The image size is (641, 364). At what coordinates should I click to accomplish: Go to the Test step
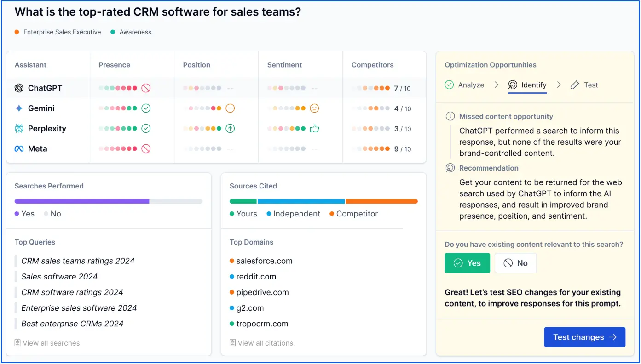584,85
